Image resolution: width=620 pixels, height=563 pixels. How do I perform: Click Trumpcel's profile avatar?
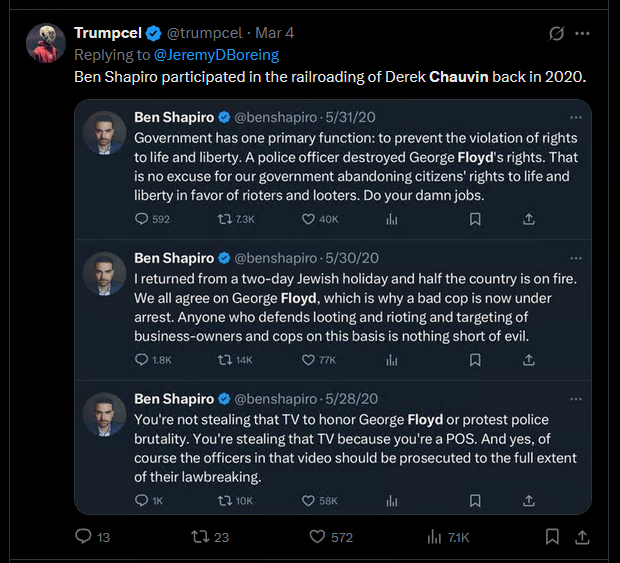click(46, 43)
